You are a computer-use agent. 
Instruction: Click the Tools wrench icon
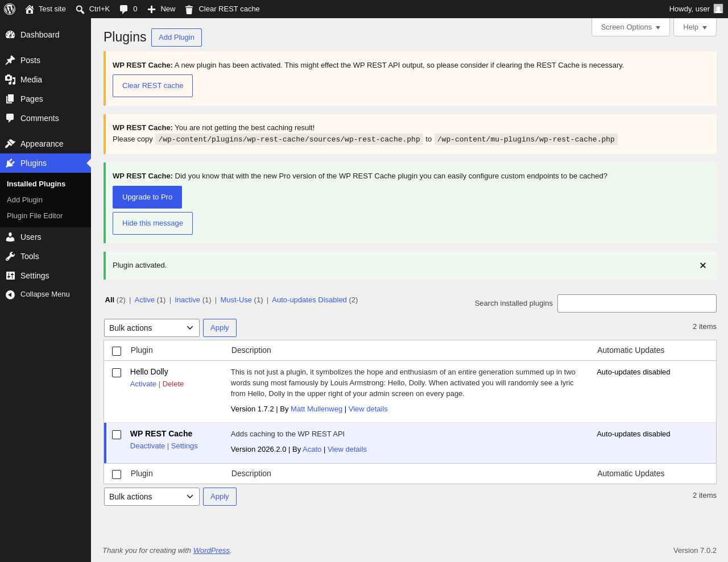tap(10, 256)
